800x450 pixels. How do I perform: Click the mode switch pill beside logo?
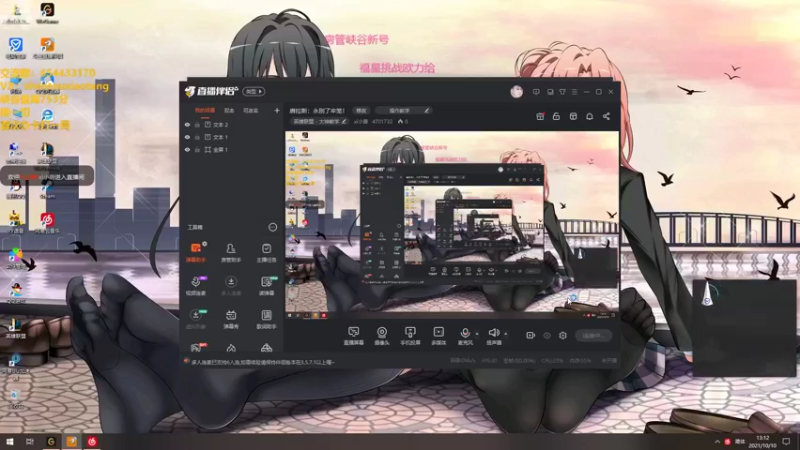[x=253, y=91]
